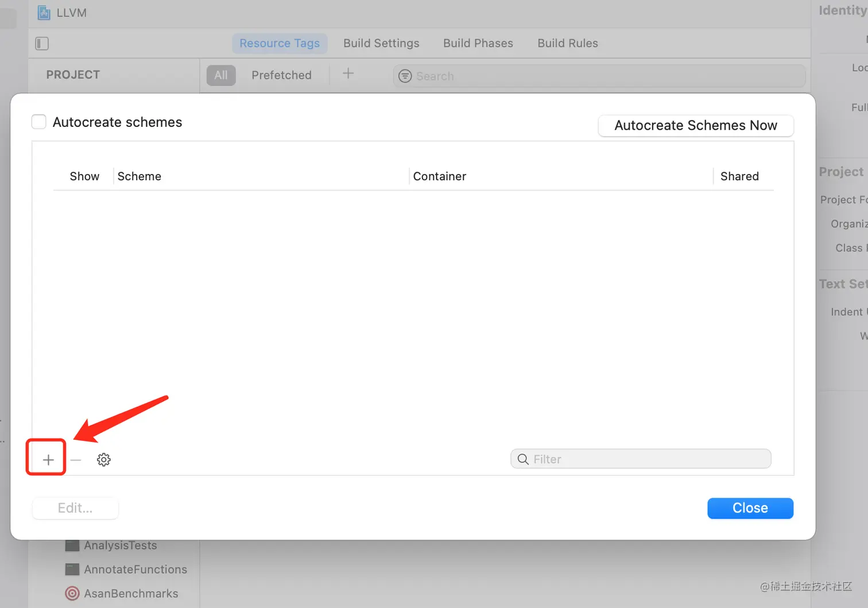Image resolution: width=868 pixels, height=608 pixels.
Task: Add a resource tag with plus icon
Action: (x=348, y=73)
